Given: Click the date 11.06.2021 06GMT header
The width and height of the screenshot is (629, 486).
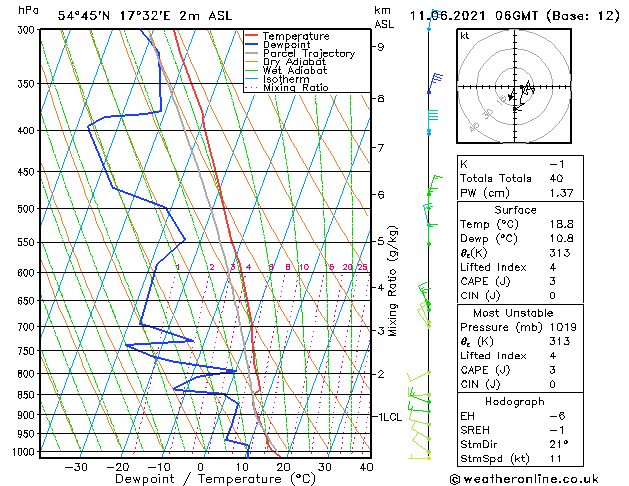Looking at the screenshot, I should [x=473, y=16].
